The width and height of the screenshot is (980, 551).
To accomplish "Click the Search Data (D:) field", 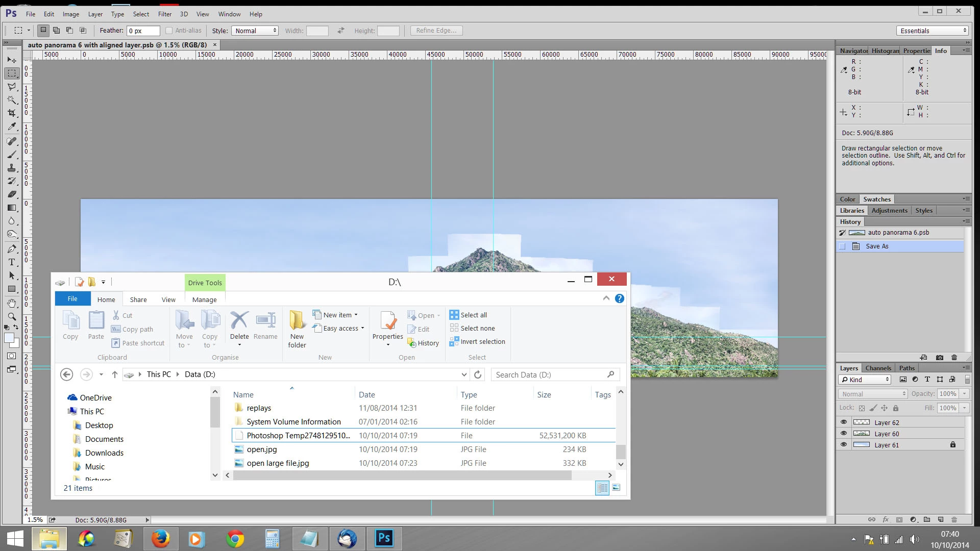I will [x=549, y=374].
